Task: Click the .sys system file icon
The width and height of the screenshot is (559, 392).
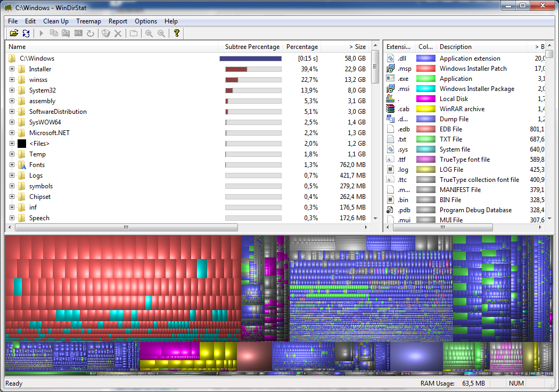Action: (391, 149)
